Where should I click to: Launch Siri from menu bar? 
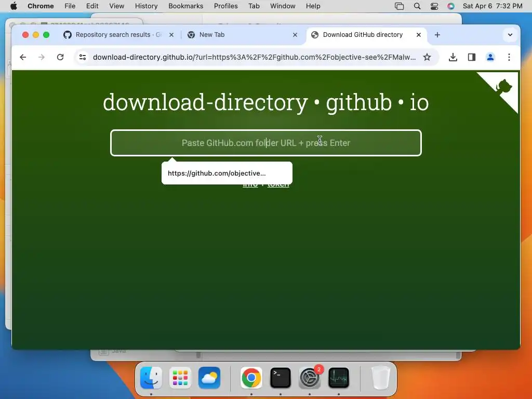click(451, 6)
